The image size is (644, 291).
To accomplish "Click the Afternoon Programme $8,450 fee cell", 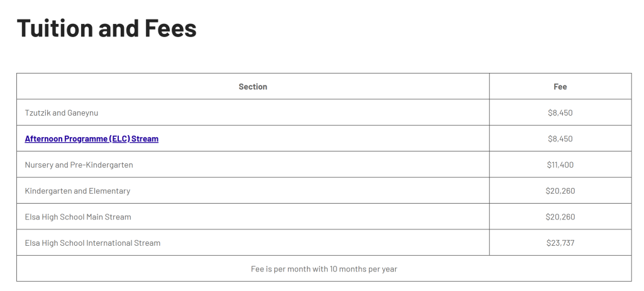I will pos(560,139).
